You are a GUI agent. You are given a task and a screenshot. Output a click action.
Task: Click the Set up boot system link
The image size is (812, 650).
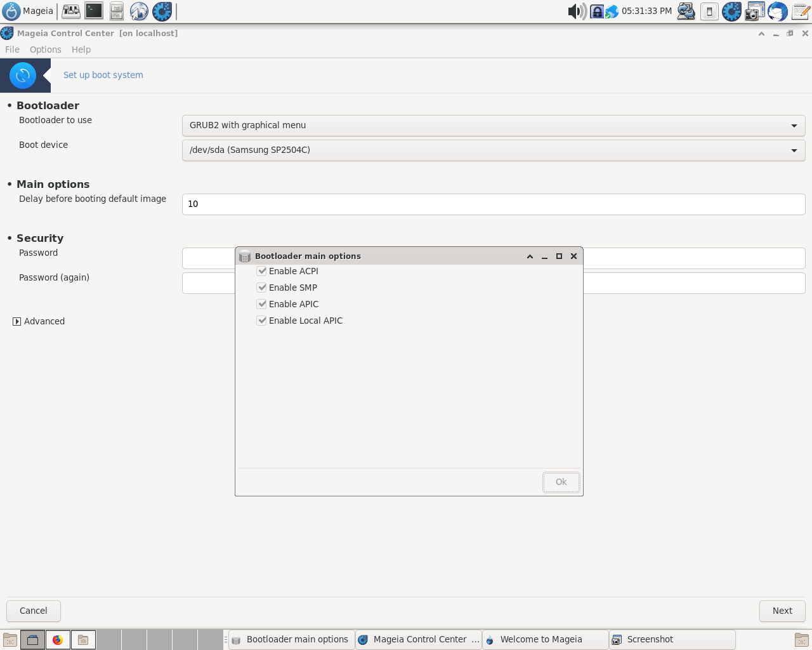point(103,75)
